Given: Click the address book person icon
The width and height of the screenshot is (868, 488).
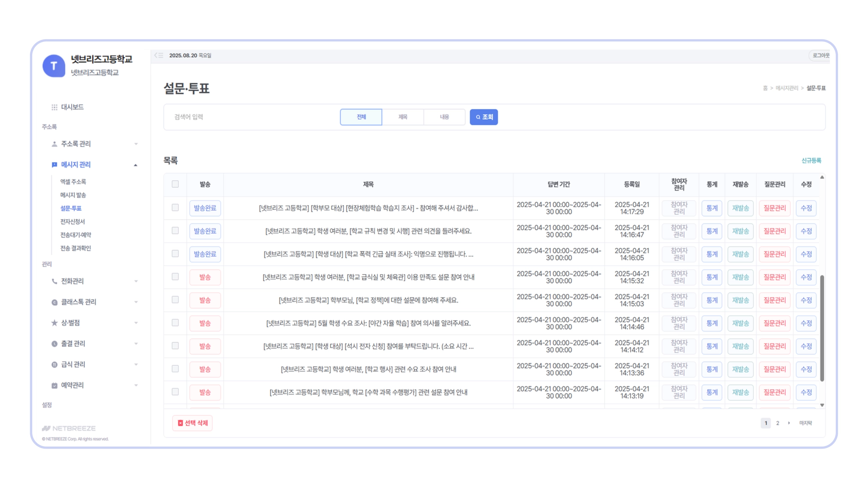Looking at the screenshot, I should coord(54,144).
